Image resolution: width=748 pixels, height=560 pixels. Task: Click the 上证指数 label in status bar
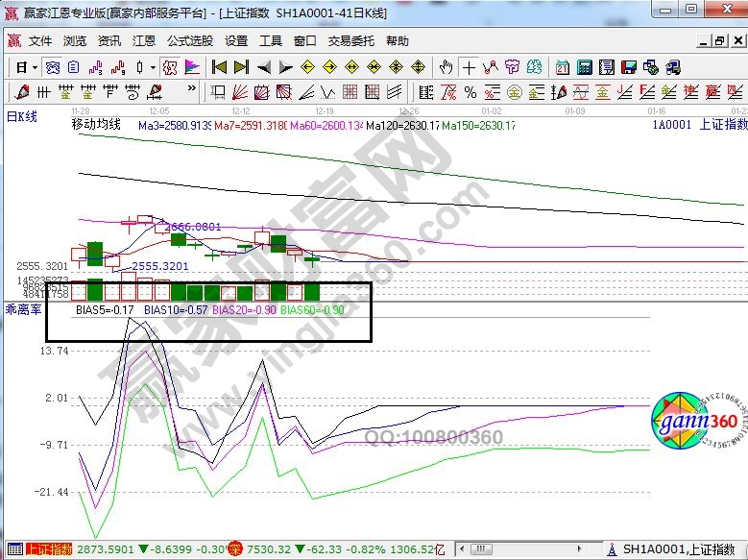point(49,549)
